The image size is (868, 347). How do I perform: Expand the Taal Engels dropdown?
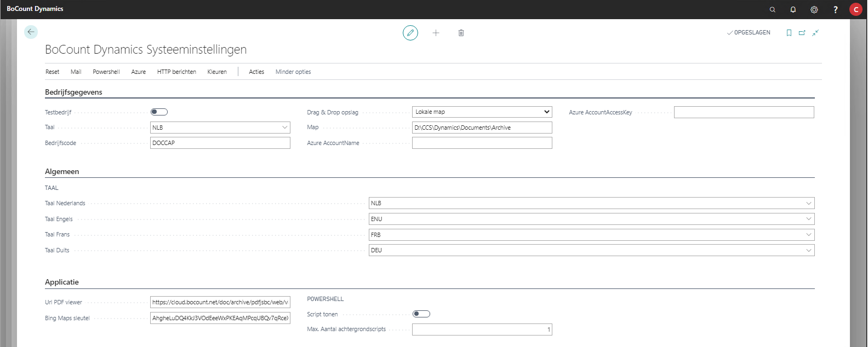click(x=808, y=219)
